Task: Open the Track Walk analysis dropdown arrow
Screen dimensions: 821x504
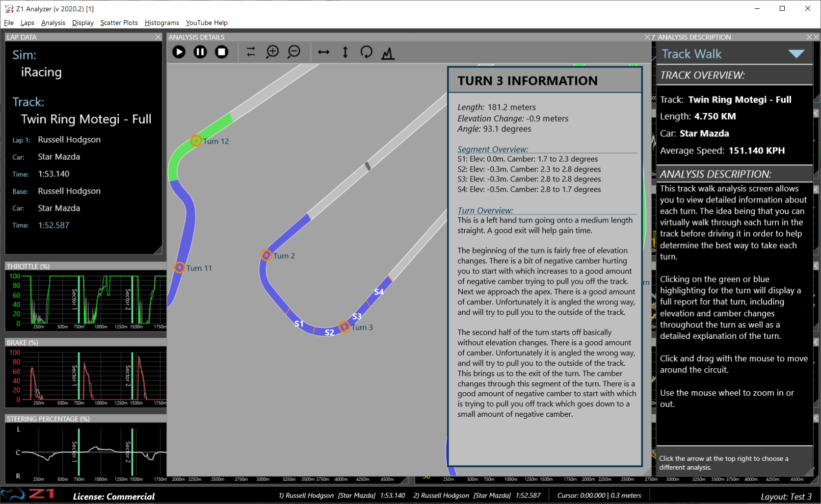Action: click(796, 54)
